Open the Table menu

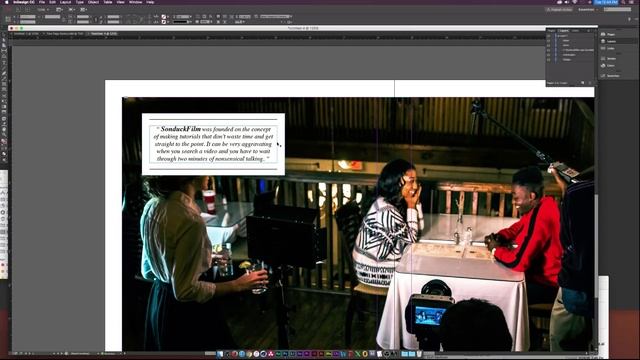pyautogui.click(x=108, y=2)
